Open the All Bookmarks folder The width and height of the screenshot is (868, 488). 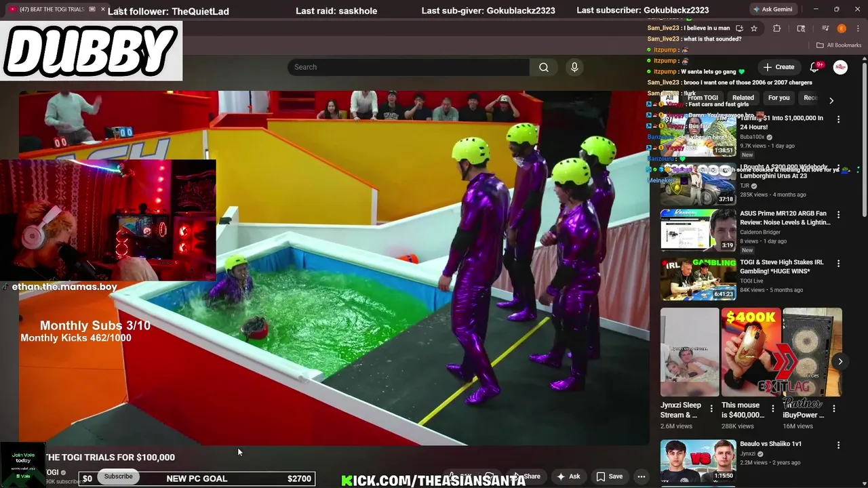pyautogui.click(x=839, y=45)
